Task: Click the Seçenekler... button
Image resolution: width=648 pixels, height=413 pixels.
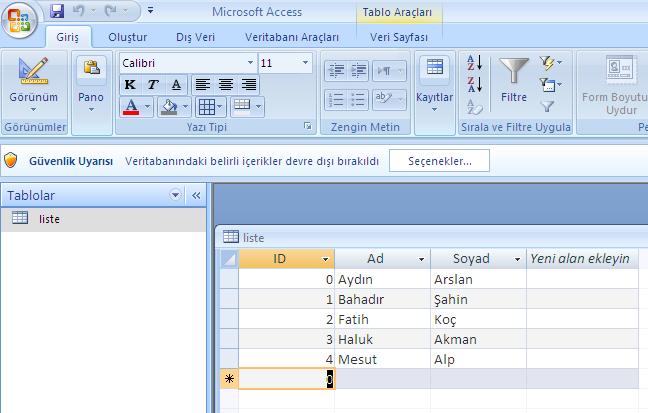Action: coord(439,161)
